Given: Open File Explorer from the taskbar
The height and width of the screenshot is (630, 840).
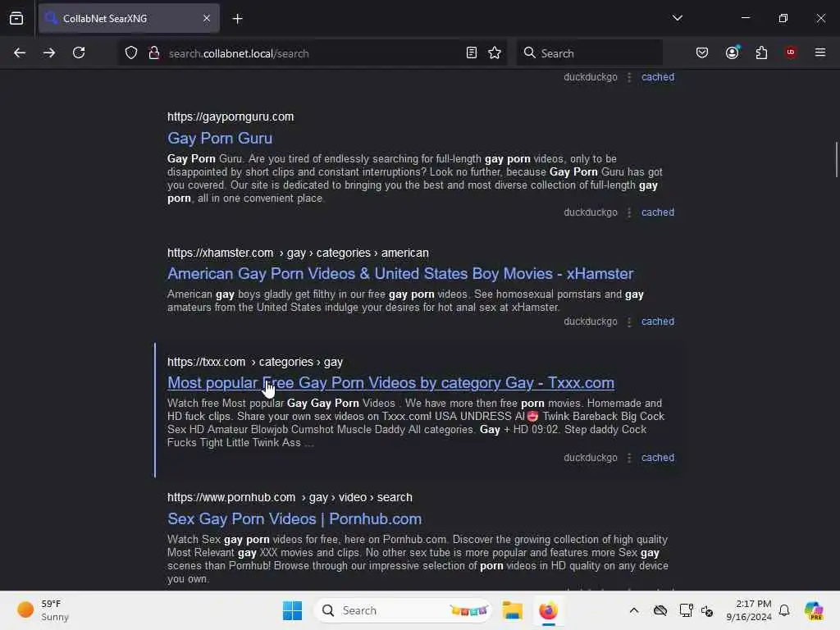Looking at the screenshot, I should click(x=512, y=610).
